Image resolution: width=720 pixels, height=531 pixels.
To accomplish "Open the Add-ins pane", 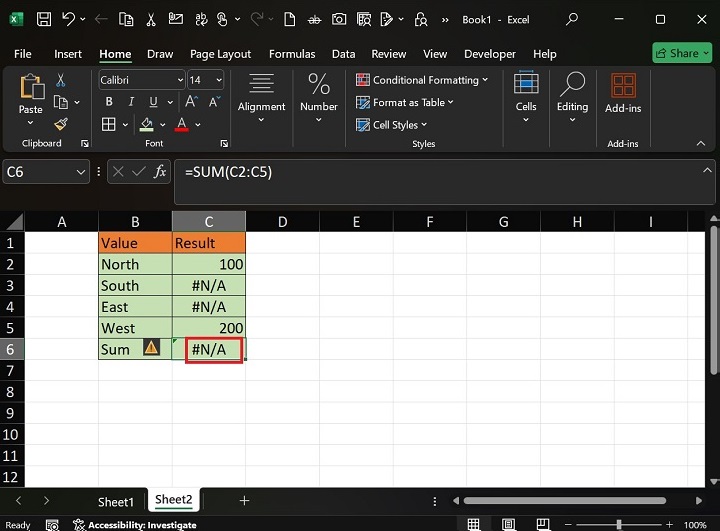I will coord(623,94).
